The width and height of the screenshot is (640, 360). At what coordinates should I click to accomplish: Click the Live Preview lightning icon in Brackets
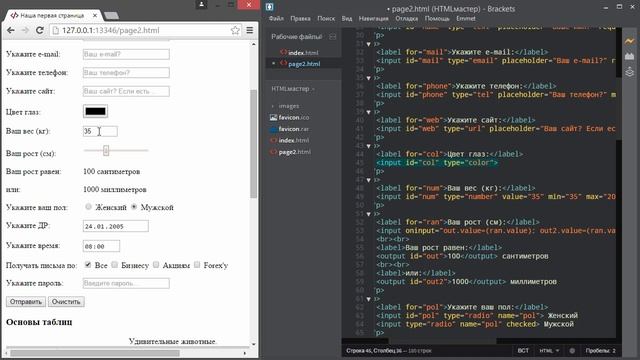pyautogui.click(x=629, y=41)
